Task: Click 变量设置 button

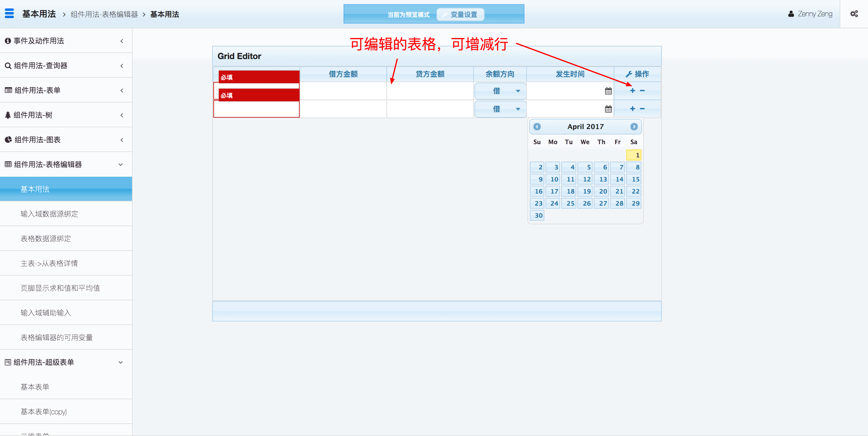Action: coord(460,14)
